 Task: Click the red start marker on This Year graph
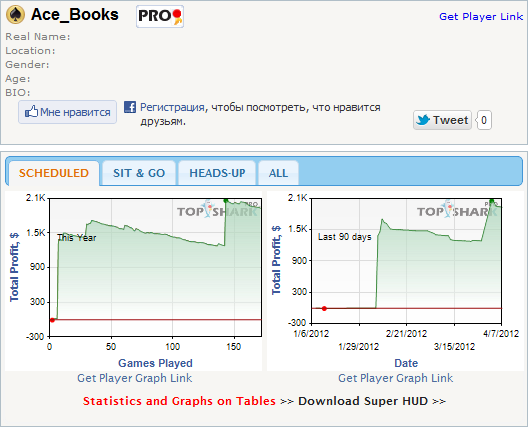52,320
